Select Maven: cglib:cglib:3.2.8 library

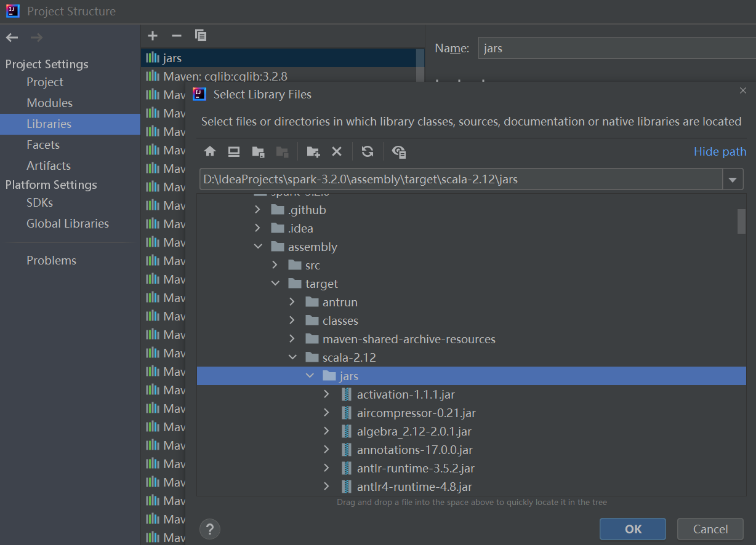pos(225,76)
